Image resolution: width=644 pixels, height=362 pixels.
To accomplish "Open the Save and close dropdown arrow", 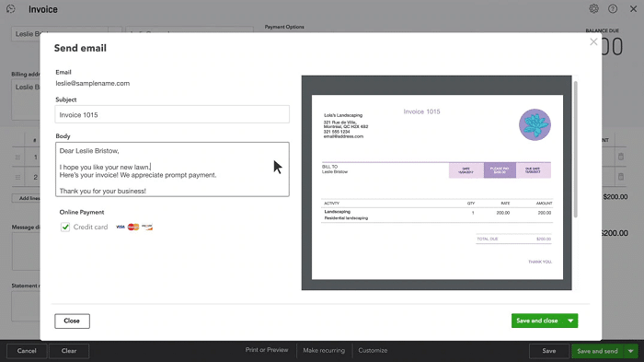I will 570,321.
